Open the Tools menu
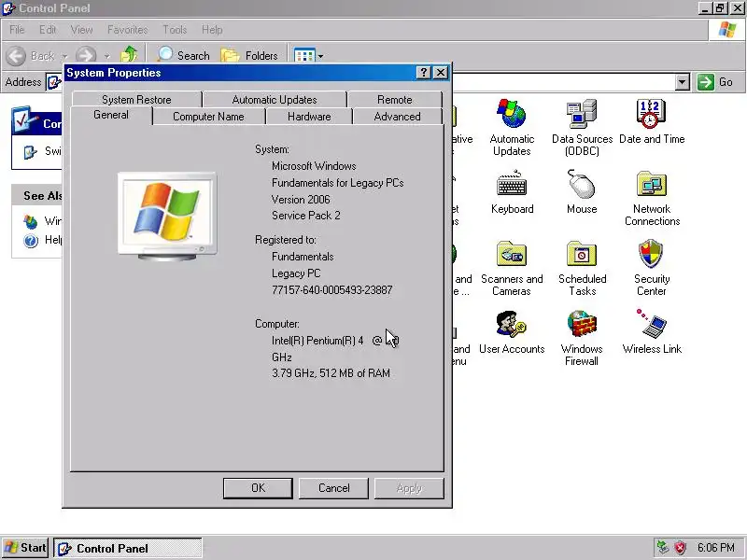The height and width of the screenshot is (560, 747). [175, 30]
